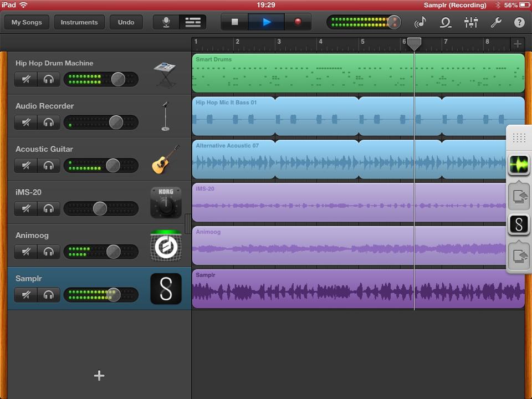532x399 pixels.
Task: Solo the Acoustic Guitar track
Action: (x=49, y=166)
